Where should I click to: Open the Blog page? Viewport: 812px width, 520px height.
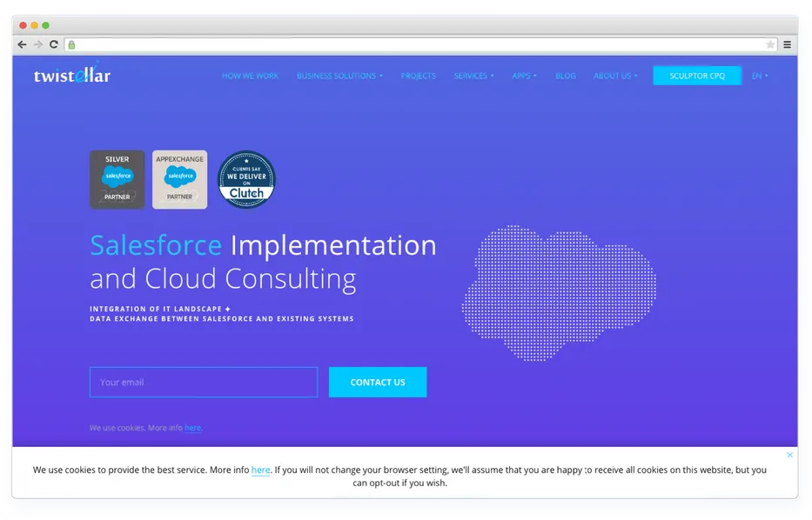coord(566,76)
